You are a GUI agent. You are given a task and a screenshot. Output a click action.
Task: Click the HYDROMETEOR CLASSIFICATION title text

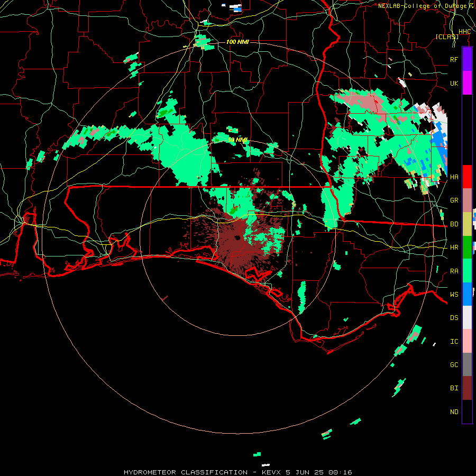[186, 472]
